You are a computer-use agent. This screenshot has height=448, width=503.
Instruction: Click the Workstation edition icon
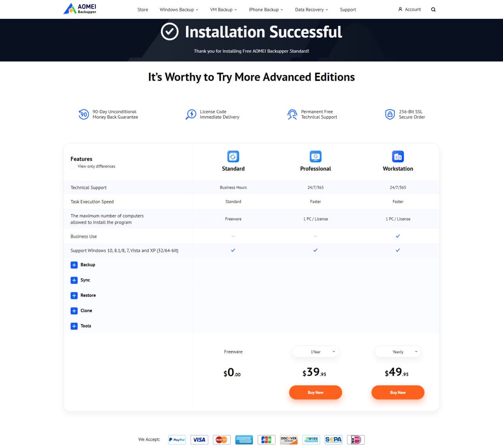pyautogui.click(x=398, y=156)
